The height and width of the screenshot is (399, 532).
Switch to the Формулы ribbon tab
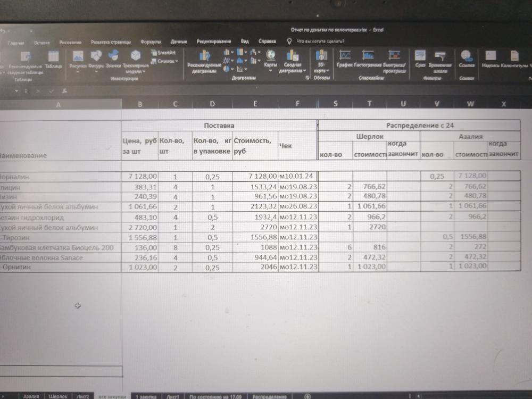[x=151, y=41]
